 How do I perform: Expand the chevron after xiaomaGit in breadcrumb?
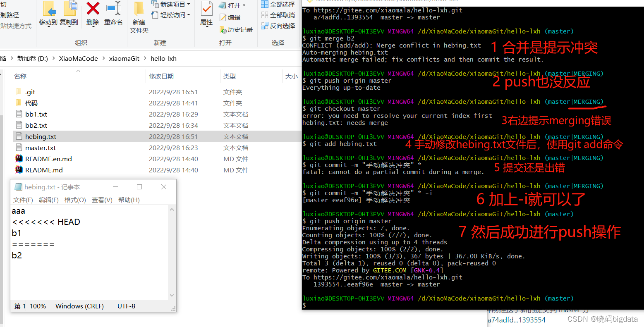(x=145, y=59)
